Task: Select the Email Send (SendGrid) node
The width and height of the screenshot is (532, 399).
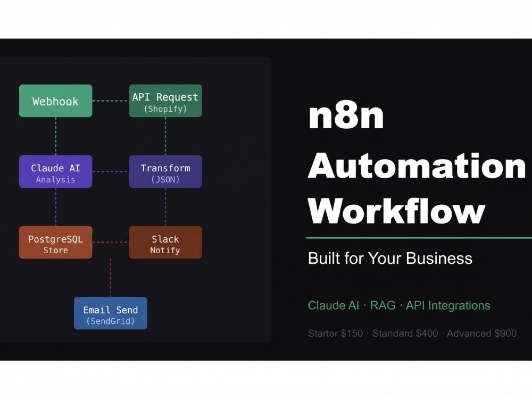Action: 111,313
